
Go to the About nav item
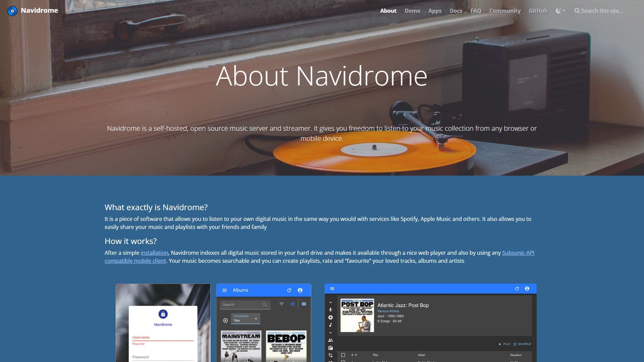point(388,11)
